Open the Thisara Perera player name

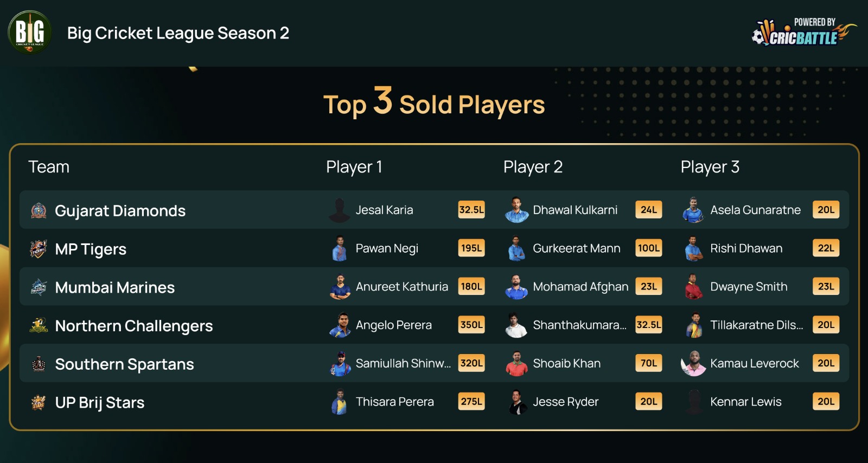(395, 402)
